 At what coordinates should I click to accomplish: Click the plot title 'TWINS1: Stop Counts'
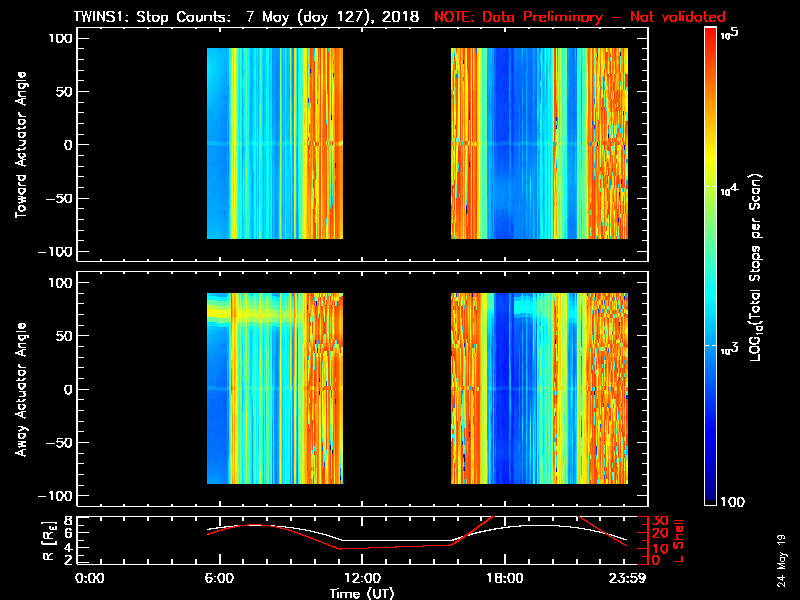(152, 17)
